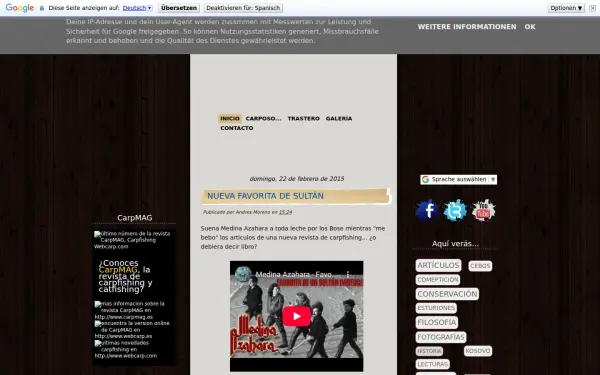
Task: Select the CEBOS label tag
Action: [480, 266]
